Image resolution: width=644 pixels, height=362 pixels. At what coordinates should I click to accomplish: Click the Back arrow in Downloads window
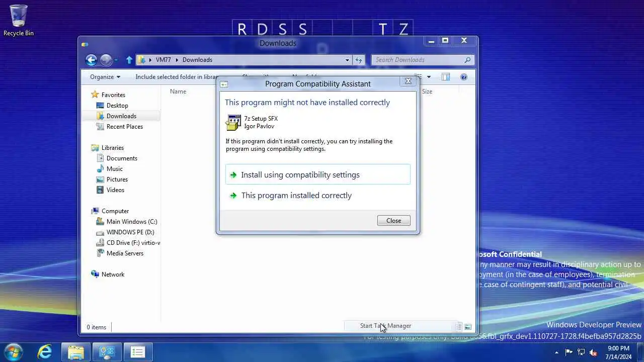(x=91, y=60)
